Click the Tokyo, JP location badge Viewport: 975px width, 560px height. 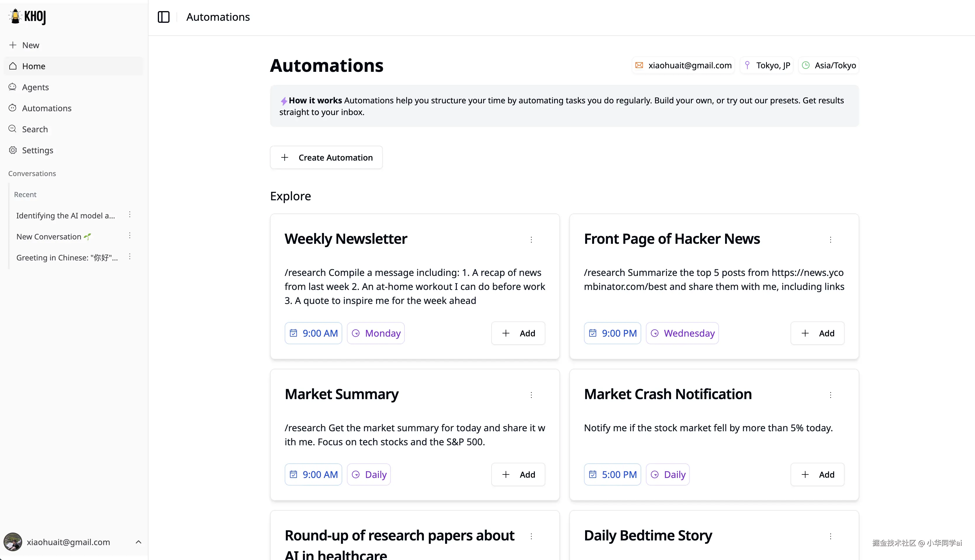(x=767, y=65)
